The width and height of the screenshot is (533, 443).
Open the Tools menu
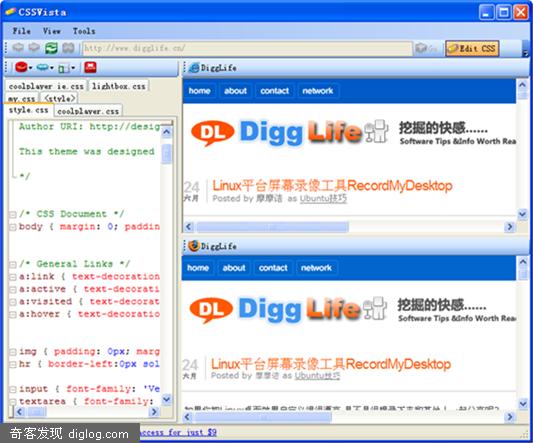point(84,31)
